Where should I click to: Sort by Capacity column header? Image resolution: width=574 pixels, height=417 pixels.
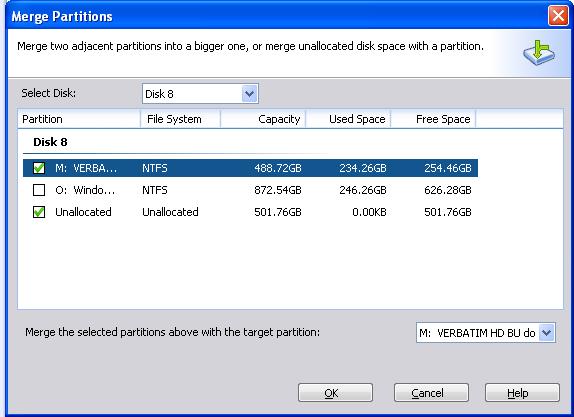pyautogui.click(x=263, y=119)
